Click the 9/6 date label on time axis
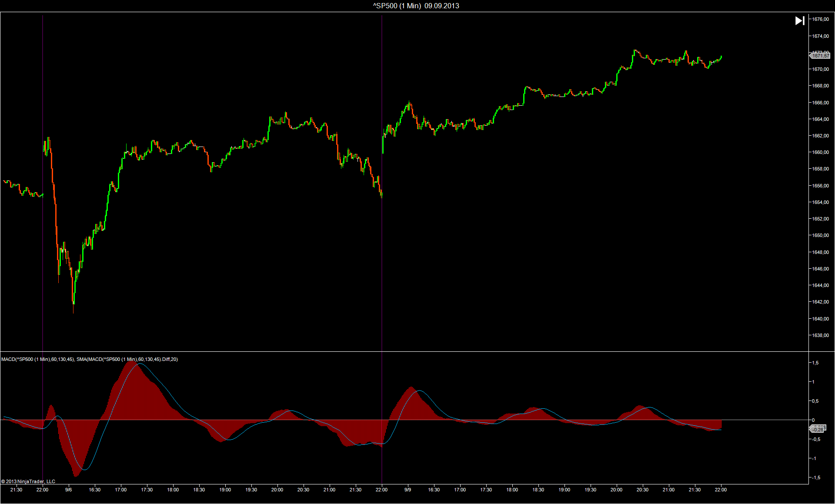 click(x=68, y=490)
